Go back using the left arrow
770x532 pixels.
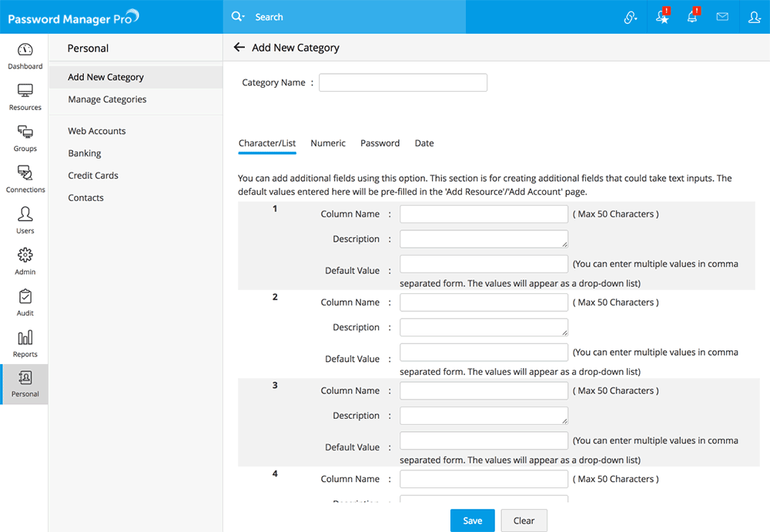pos(239,48)
